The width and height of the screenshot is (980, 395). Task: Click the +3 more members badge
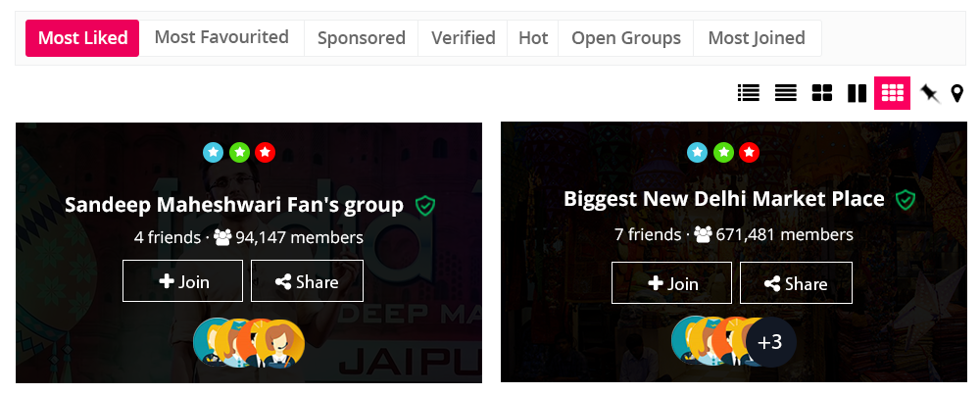click(770, 342)
